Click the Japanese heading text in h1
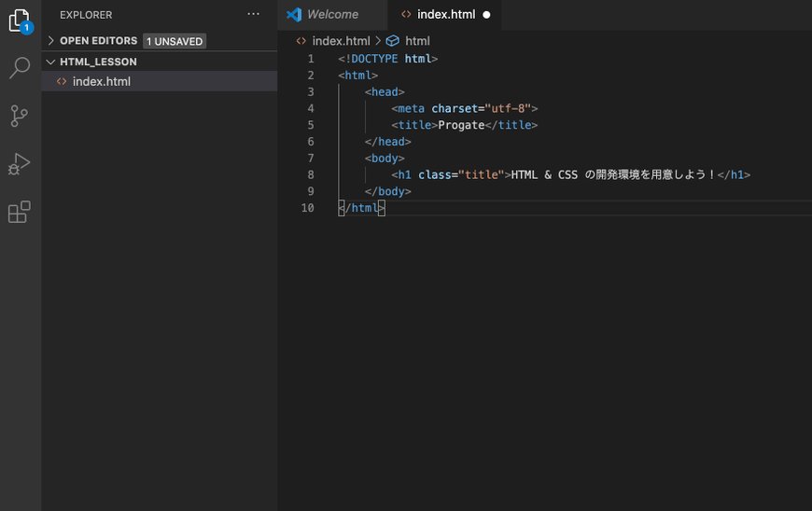Screen dimensions: 812x511 pos(650,174)
